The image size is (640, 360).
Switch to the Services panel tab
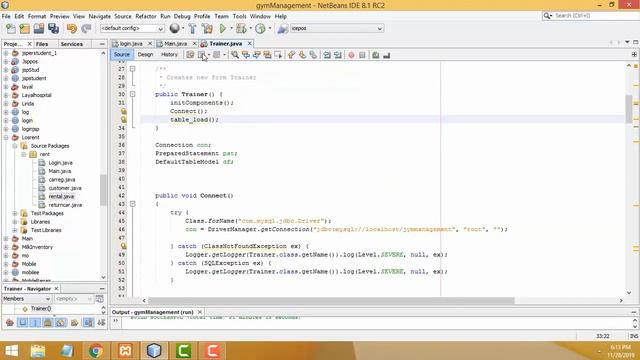pyautogui.click(x=71, y=44)
